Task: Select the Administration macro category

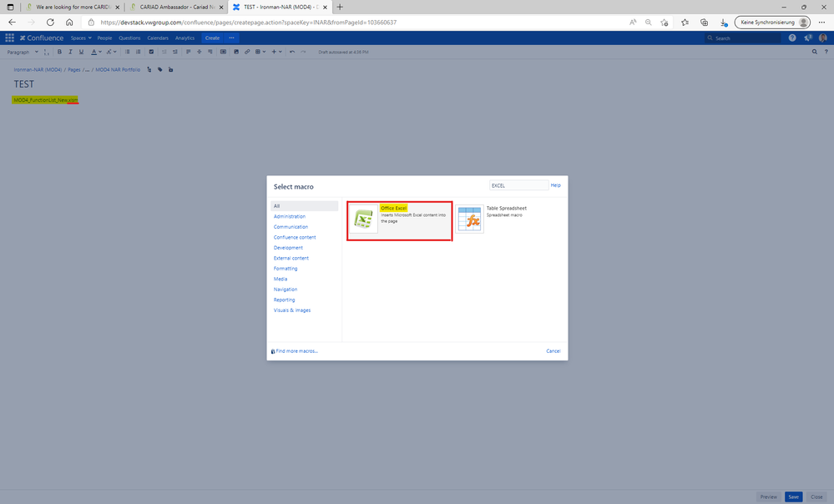Action: [290, 216]
